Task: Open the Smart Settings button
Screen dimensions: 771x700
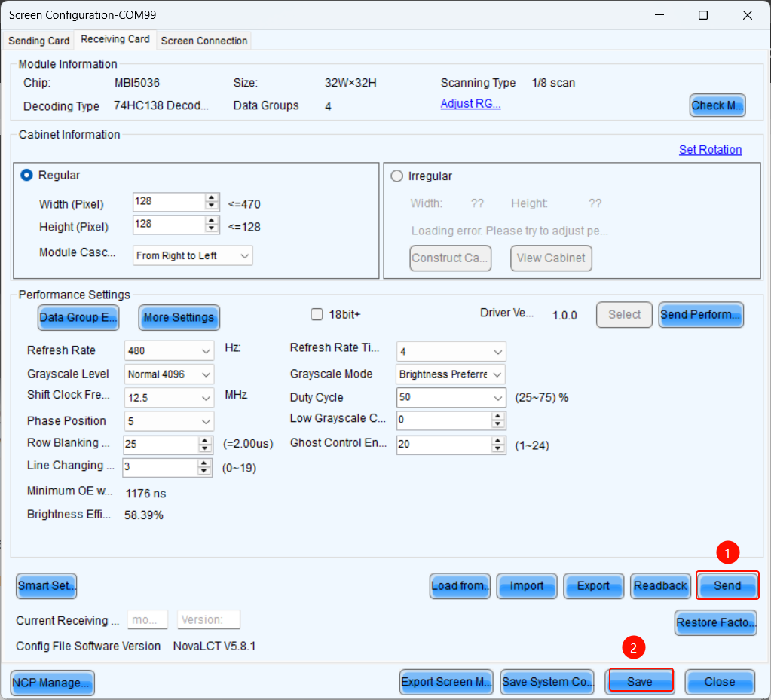Action: (x=47, y=585)
